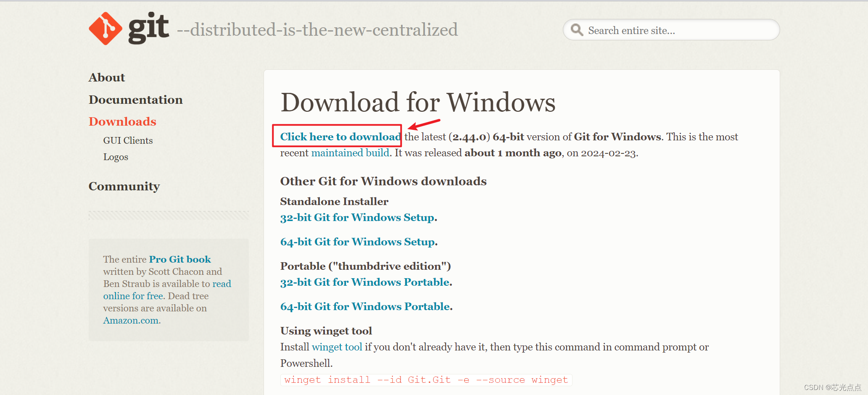Viewport: 868px width, 395px height.
Task: Open the Community section
Action: tap(124, 186)
